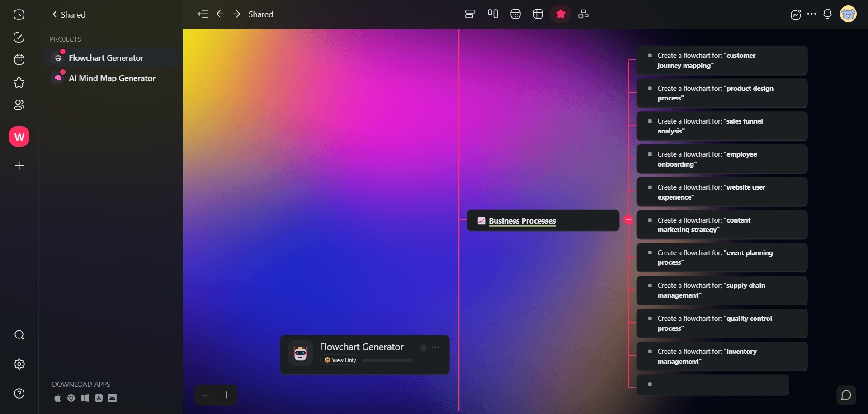
Task: Toggle star on Flowchart Generator card
Action: [x=423, y=347]
